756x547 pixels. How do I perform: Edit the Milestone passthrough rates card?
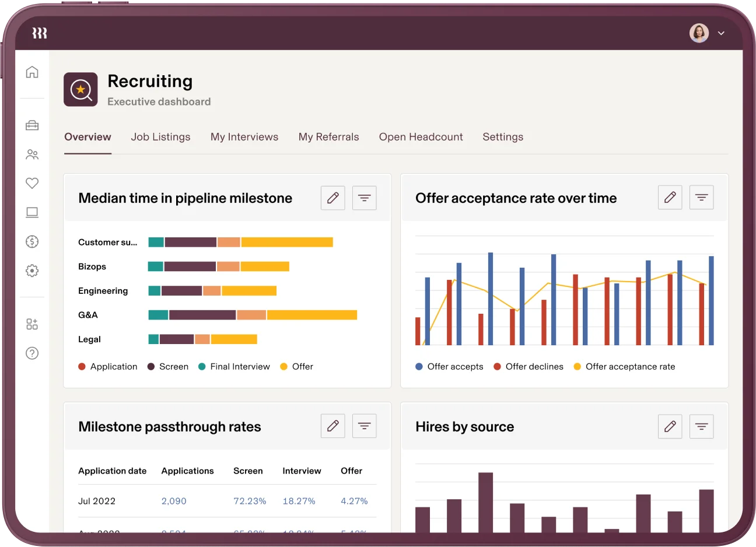(x=333, y=426)
